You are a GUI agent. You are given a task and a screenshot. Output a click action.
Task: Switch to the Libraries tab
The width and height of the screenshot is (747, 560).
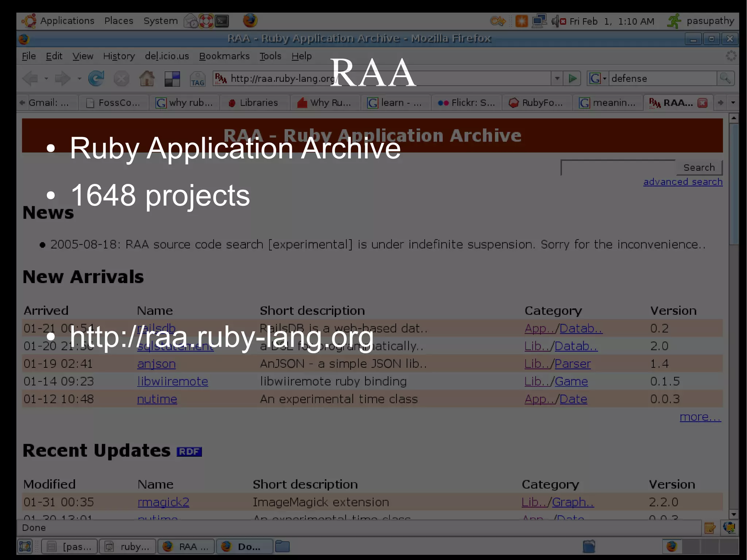click(x=255, y=103)
